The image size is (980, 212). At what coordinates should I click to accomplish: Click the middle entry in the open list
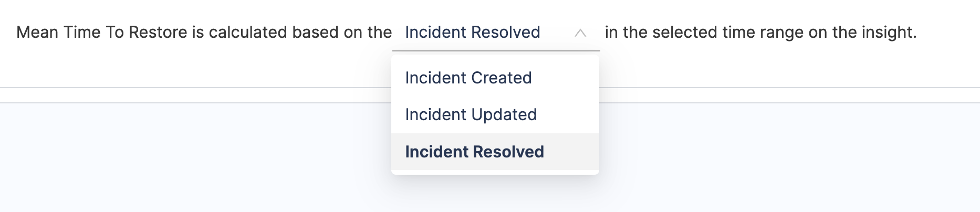(x=471, y=114)
